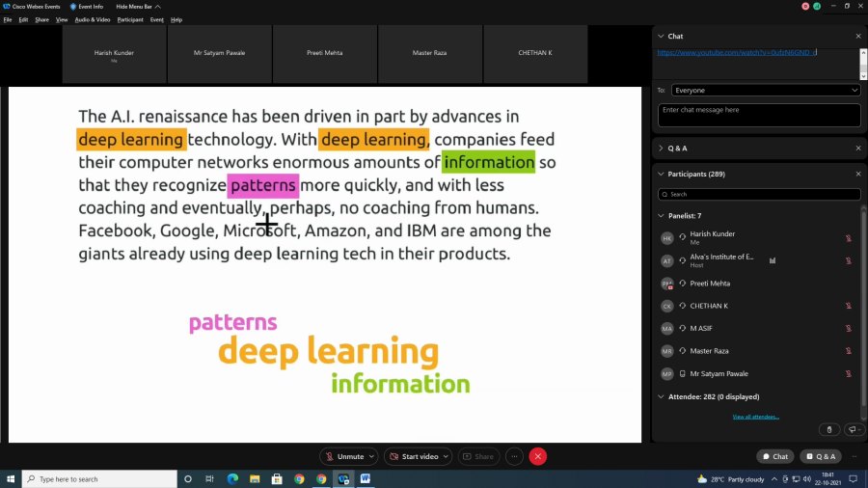Click the red leave event button
Image resolution: width=868 pixels, height=488 pixels.
[x=537, y=456]
